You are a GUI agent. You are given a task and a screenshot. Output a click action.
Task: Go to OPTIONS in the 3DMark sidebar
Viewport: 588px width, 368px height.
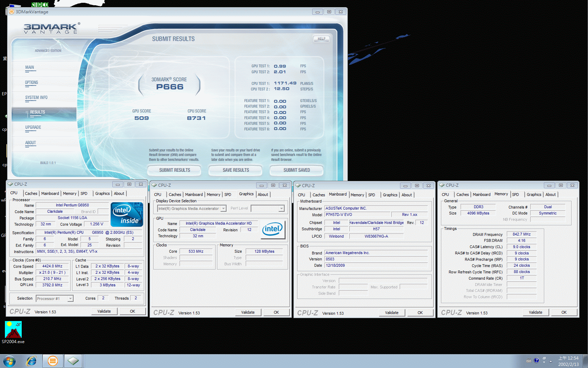tap(31, 83)
